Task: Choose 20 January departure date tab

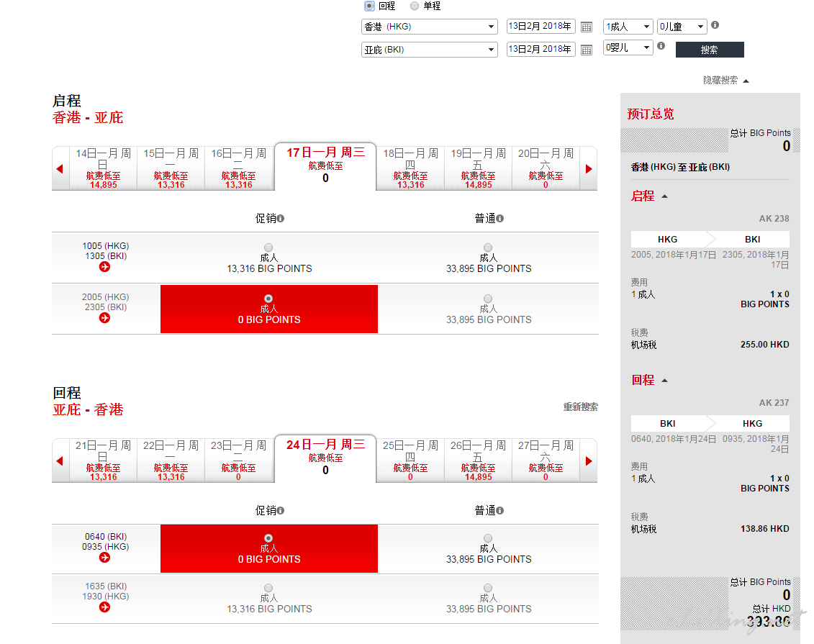Action: pos(546,168)
